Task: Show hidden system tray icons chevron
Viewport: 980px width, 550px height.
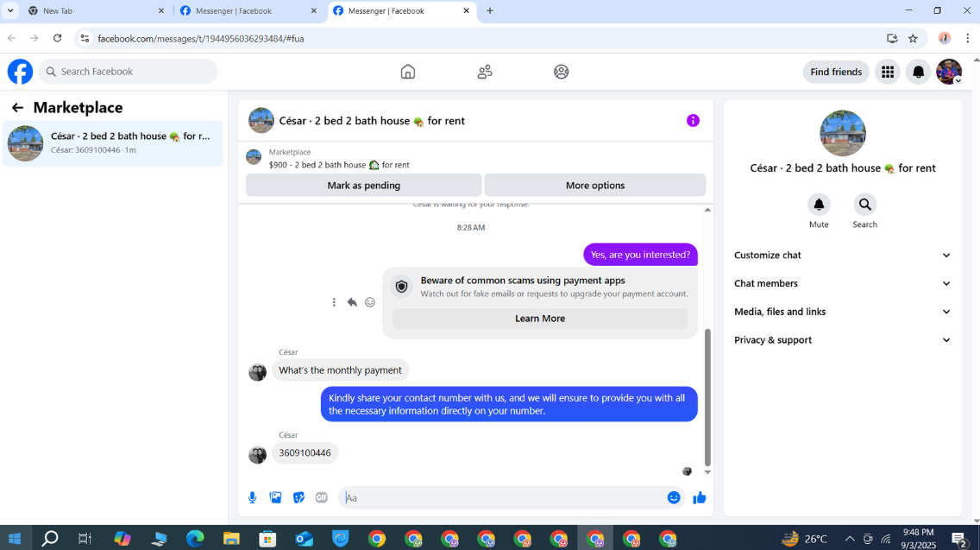Action: (x=850, y=539)
